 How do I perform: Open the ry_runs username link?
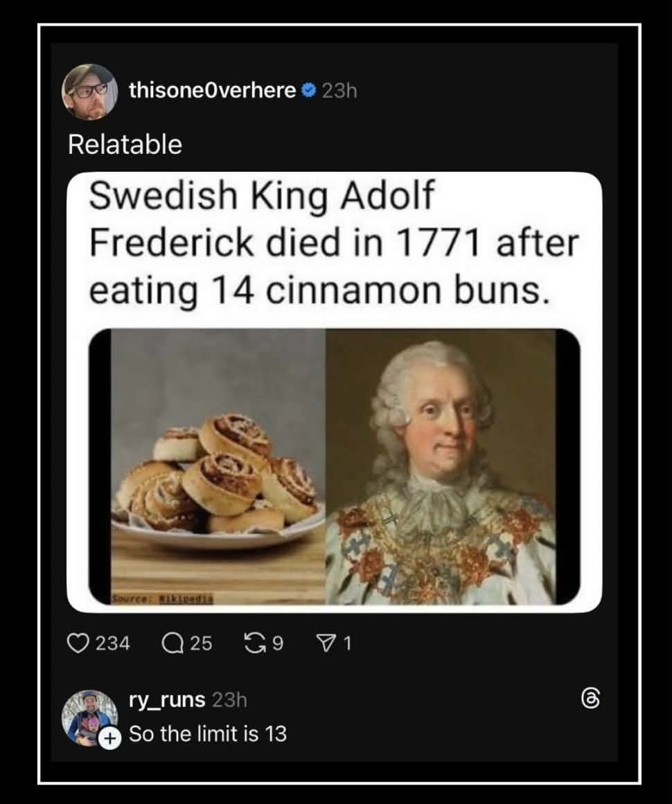(167, 700)
